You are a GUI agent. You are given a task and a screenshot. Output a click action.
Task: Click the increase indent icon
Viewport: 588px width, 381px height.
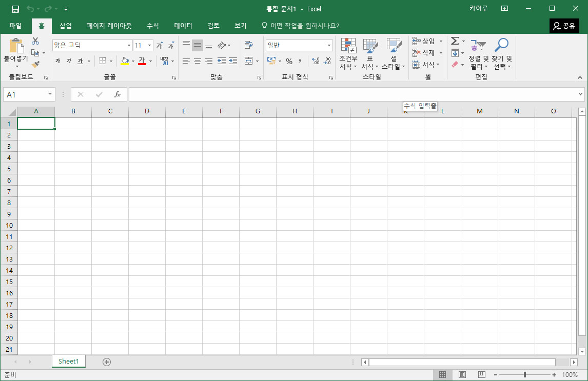point(233,61)
